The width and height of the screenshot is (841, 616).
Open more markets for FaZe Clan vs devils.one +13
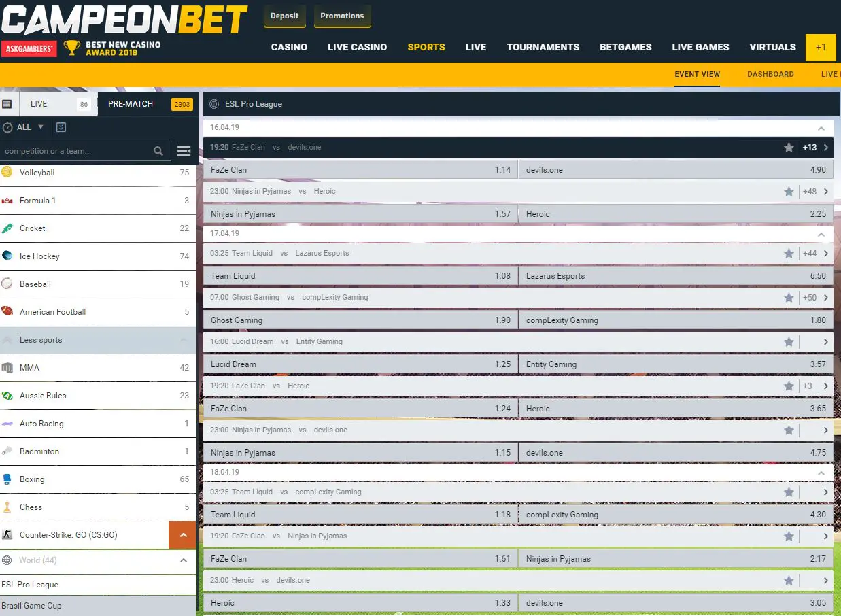[x=816, y=148]
